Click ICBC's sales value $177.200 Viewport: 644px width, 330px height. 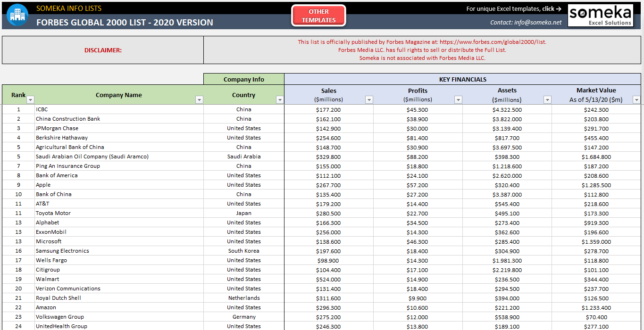(x=328, y=110)
